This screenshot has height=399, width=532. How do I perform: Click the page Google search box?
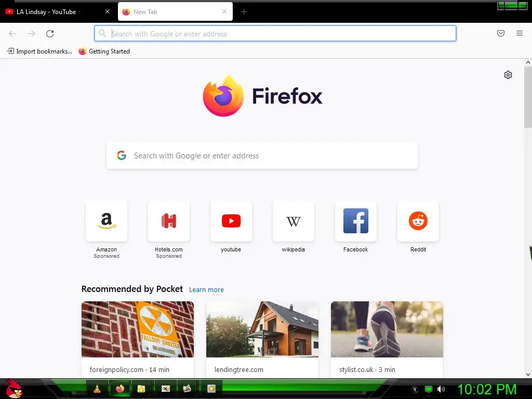262,156
